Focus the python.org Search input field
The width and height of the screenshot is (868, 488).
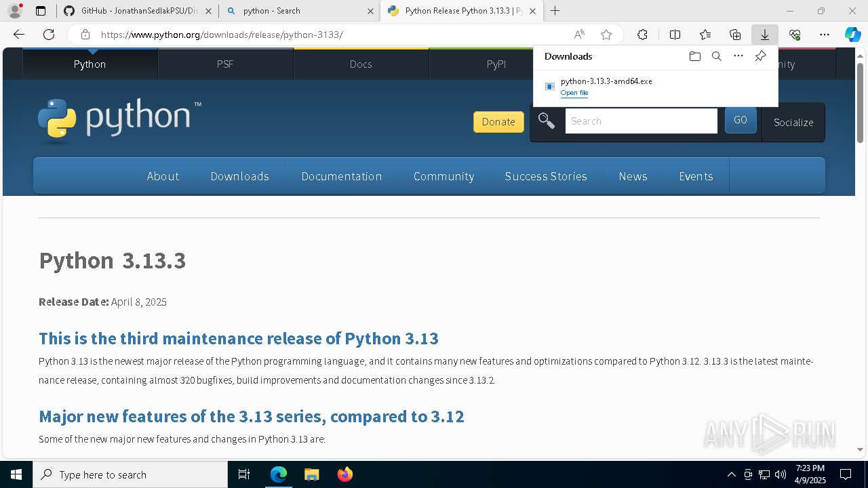coord(641,121)
